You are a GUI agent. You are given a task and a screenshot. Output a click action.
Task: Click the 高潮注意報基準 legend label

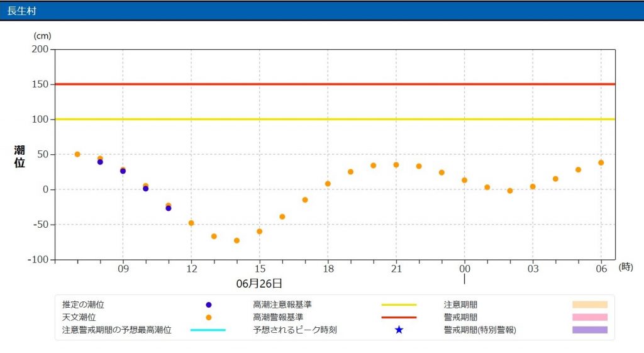click(282, 305)
